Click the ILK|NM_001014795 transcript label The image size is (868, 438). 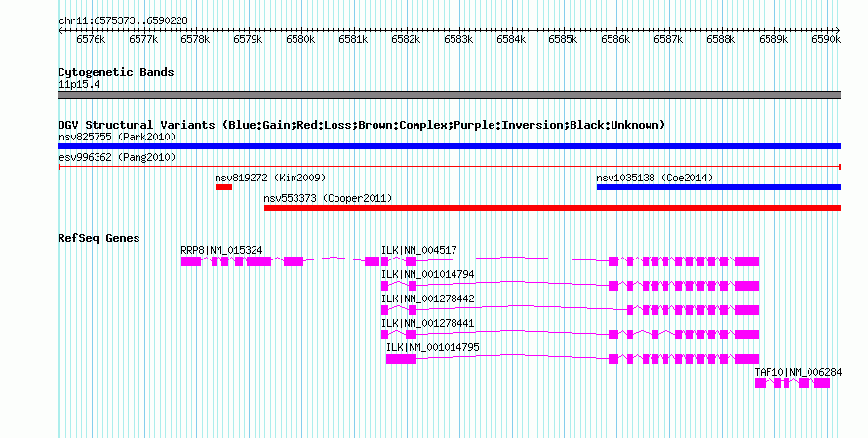432,347
